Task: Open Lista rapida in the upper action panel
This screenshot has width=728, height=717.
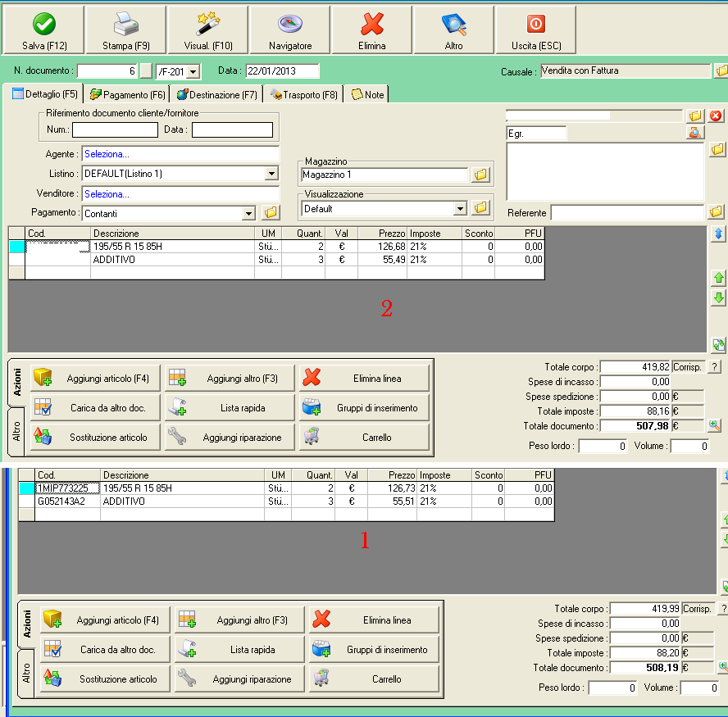Action: pos(230,407)
